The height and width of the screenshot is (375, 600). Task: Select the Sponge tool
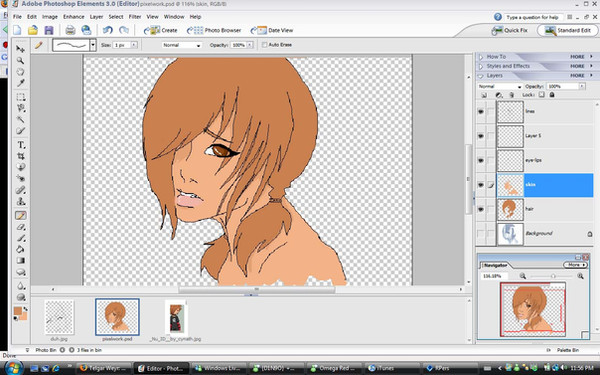pyautogui.click(x=21, y=297)
